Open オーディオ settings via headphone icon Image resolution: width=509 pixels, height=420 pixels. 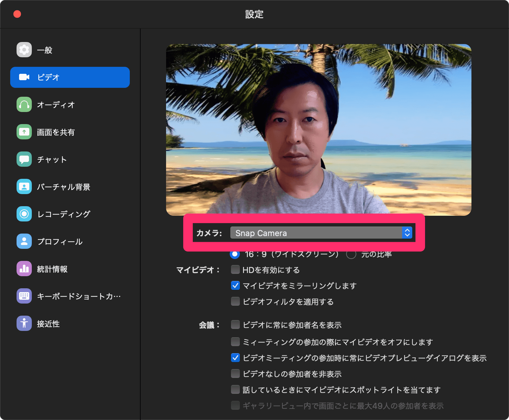pos(24,105)
